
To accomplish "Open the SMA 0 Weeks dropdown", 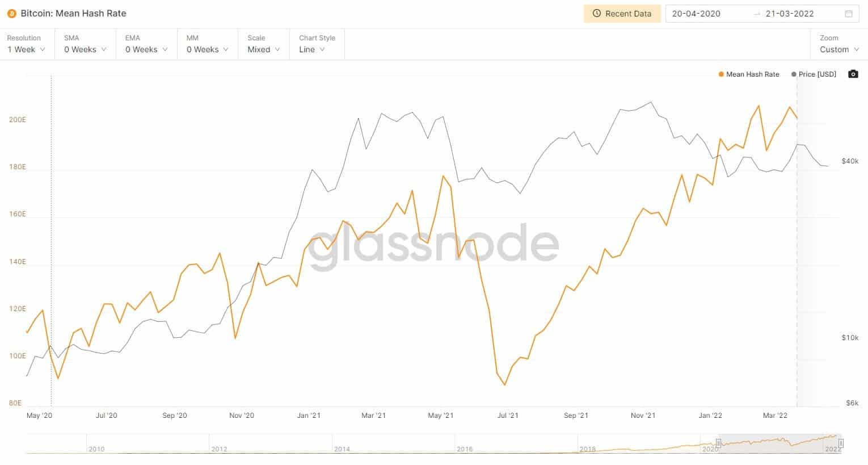I will pyautogui.click(x=85, y=44).
